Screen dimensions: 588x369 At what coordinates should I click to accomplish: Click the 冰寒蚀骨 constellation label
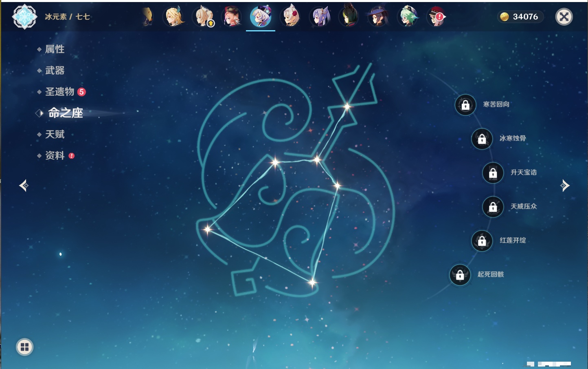[513, 138]
